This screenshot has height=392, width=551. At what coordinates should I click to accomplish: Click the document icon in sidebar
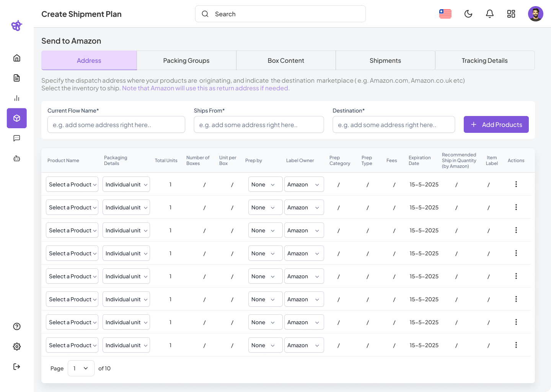[17, 78]
